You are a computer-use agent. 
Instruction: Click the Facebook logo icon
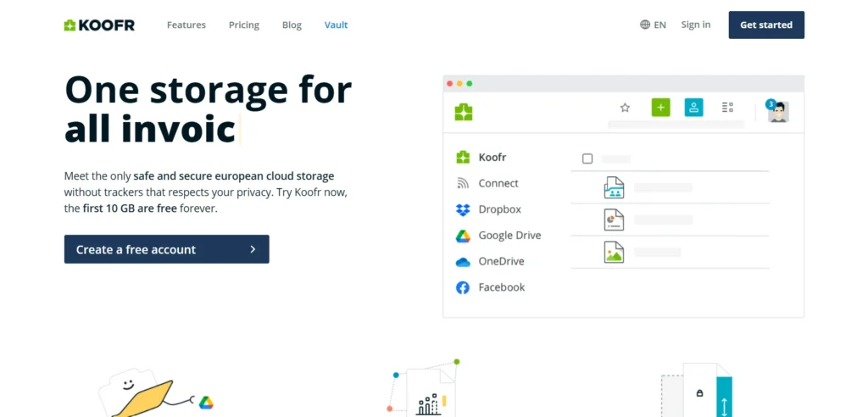tap(463, 288)
